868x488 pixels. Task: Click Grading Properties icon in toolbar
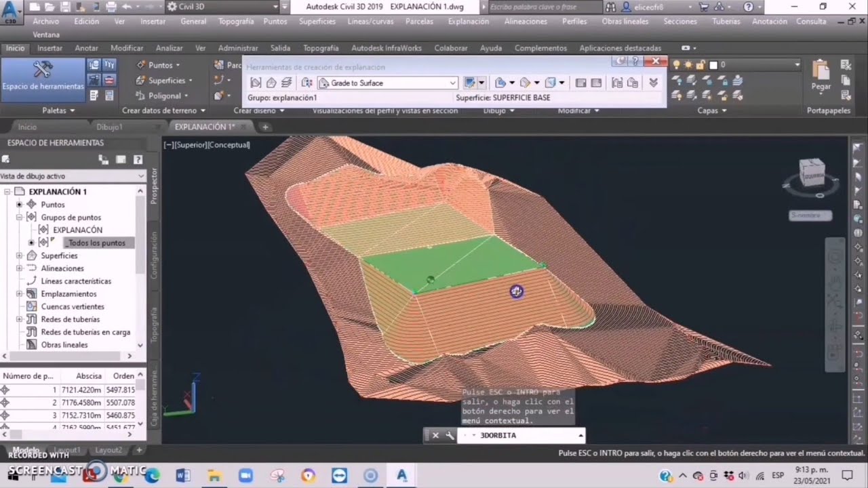click(x=633, y=83)
